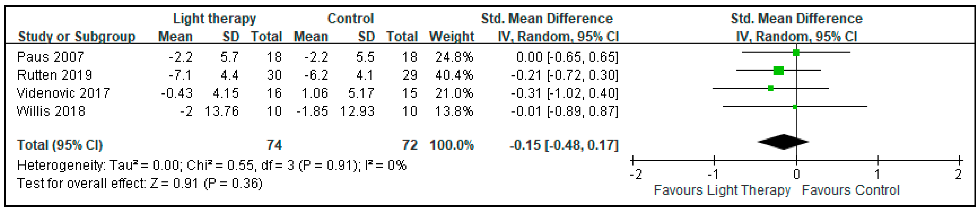The width and height of the screenshot is (980, 211).
Task: Click the Videnovic 2017 study label
Action: [63, 93]
